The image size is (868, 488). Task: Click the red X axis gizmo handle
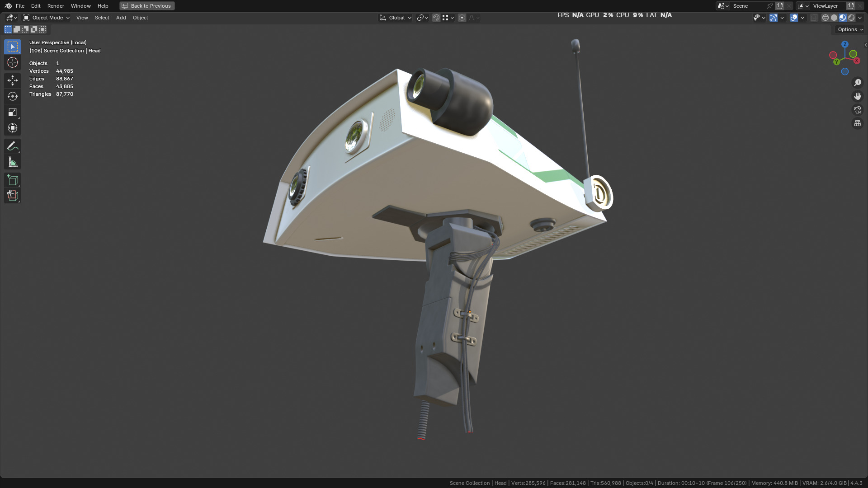pos(856,61)
